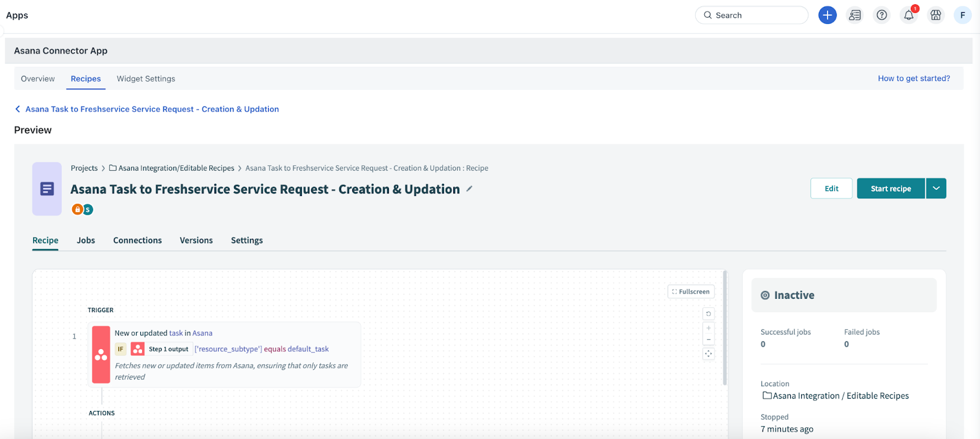Click the IF condition badge
The height and width of the screenshot is (439, 980).
tap(121, 349)
